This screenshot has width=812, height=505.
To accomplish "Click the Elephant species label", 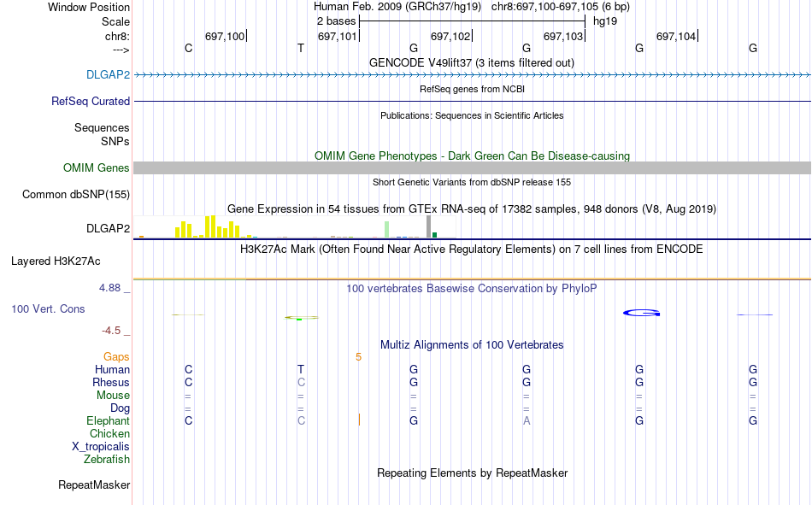I will point(108,420).
